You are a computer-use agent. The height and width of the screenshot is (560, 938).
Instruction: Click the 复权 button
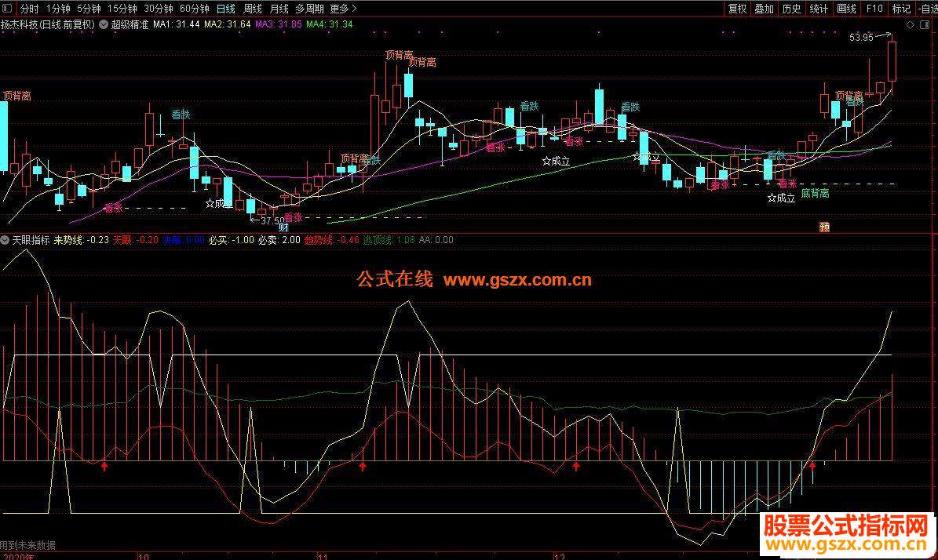[737, 9]
